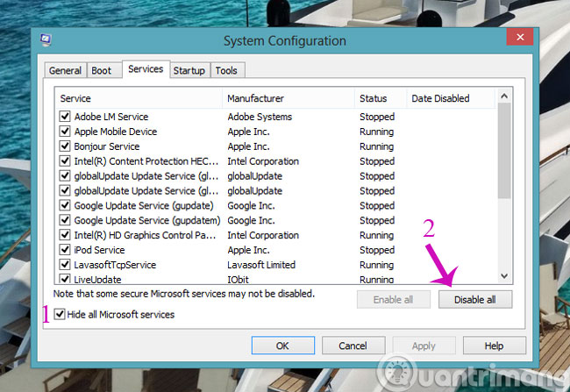Go to the Startup tab

pos(189,70)
